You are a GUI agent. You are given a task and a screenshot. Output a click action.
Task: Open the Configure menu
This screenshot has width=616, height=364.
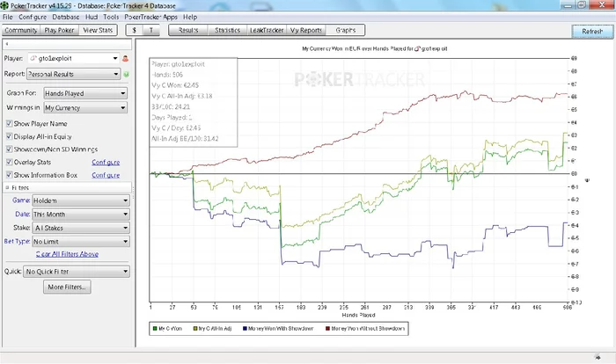tap(33, 17)
